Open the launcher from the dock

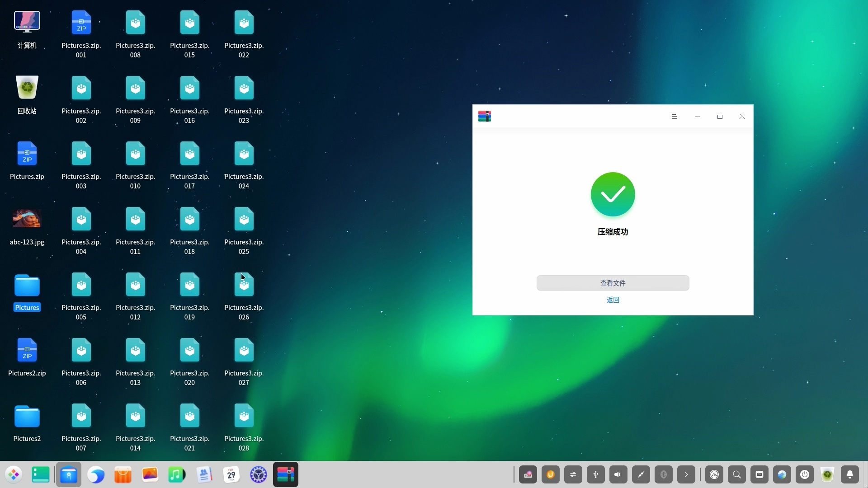pos(14,474)
